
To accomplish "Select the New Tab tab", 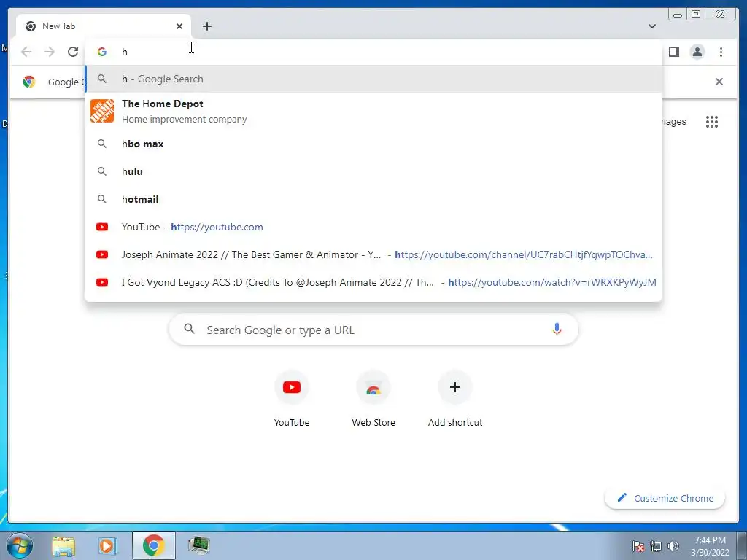I will coord(104,26).
